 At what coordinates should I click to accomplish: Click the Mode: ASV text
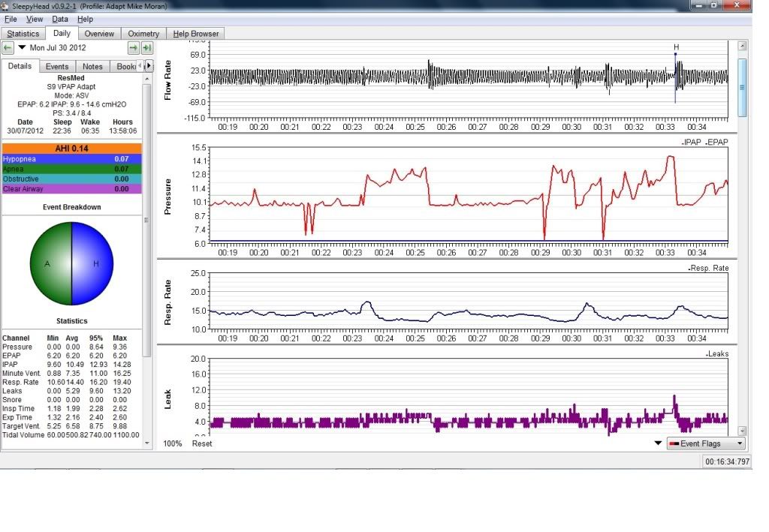click(x=71, y=95)
